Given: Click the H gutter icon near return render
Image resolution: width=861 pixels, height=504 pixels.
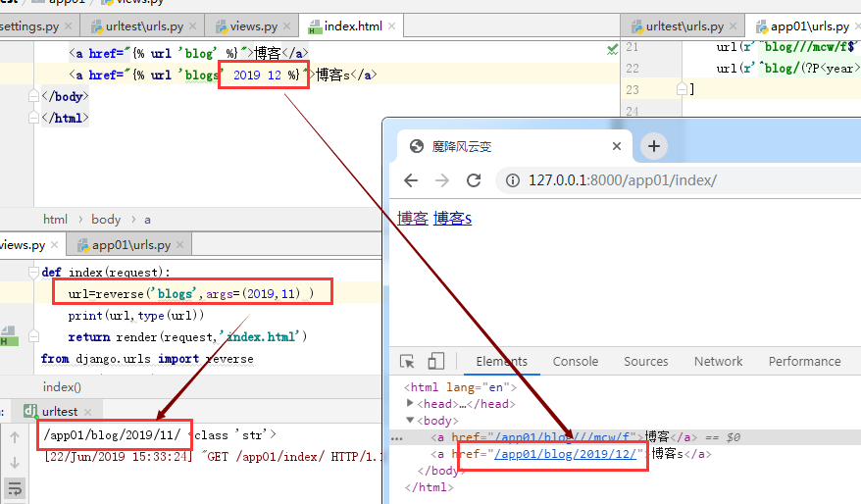Looking at the screenshot, I should pos(9,336).
